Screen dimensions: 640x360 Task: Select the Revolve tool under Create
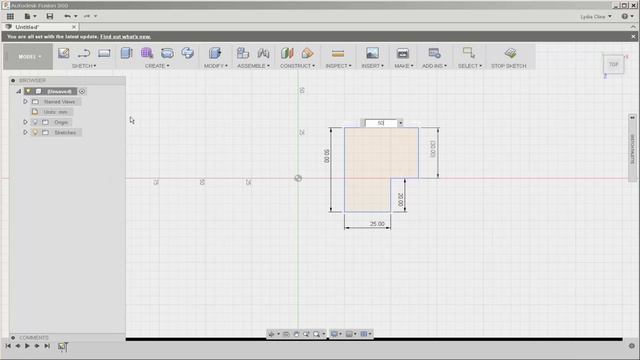[188, 53]
